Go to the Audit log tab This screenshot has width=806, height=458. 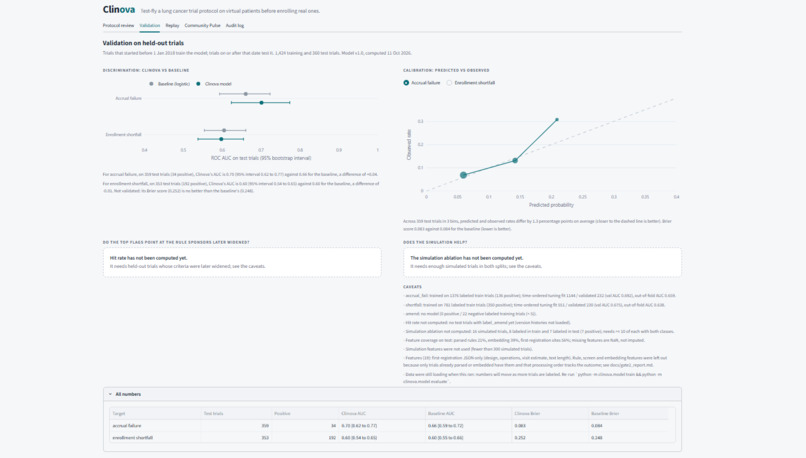click(x=235, y=25)
